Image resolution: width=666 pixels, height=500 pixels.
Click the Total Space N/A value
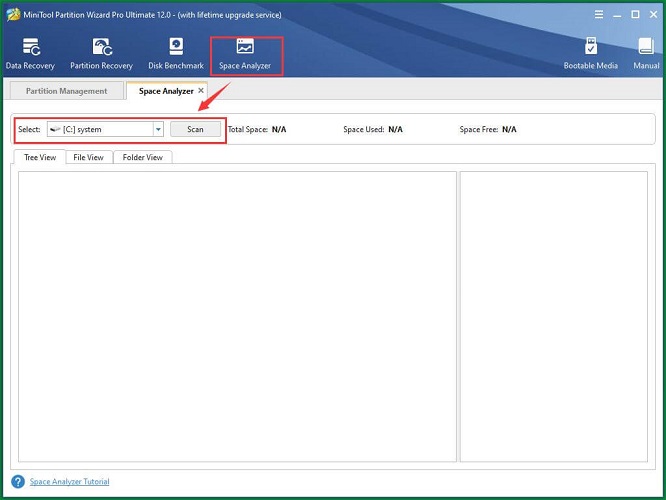click(279, 129)
